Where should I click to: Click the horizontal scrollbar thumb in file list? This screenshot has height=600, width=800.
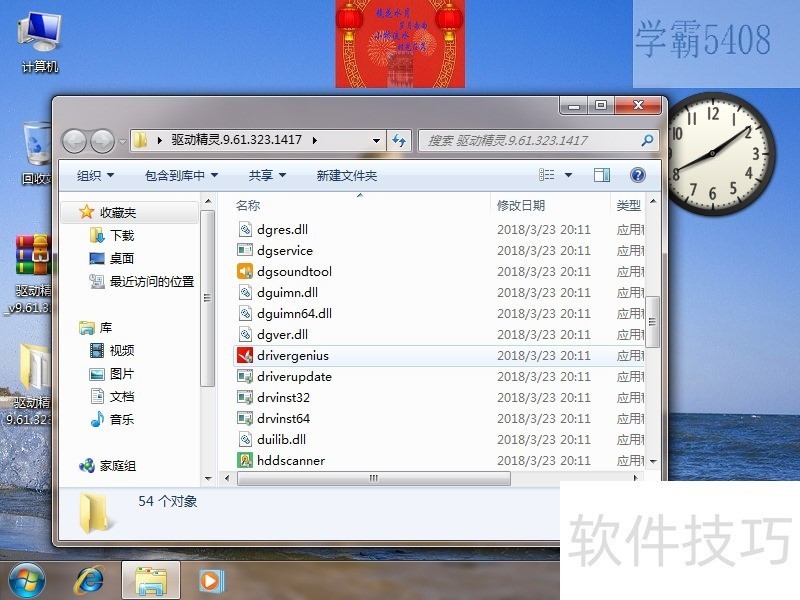tap(373, 478)
